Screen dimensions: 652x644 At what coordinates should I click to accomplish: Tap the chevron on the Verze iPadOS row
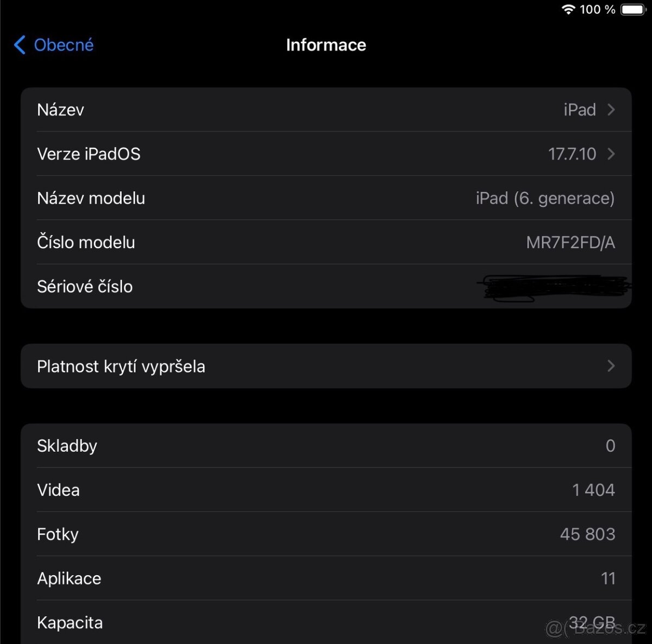coord(611,154)
